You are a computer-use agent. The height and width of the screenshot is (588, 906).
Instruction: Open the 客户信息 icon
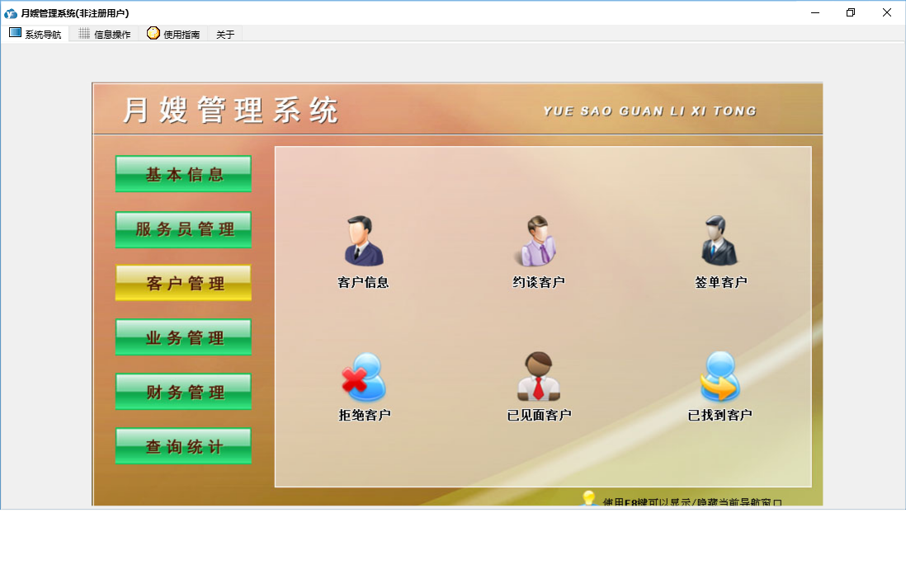(x=363, y=241)
